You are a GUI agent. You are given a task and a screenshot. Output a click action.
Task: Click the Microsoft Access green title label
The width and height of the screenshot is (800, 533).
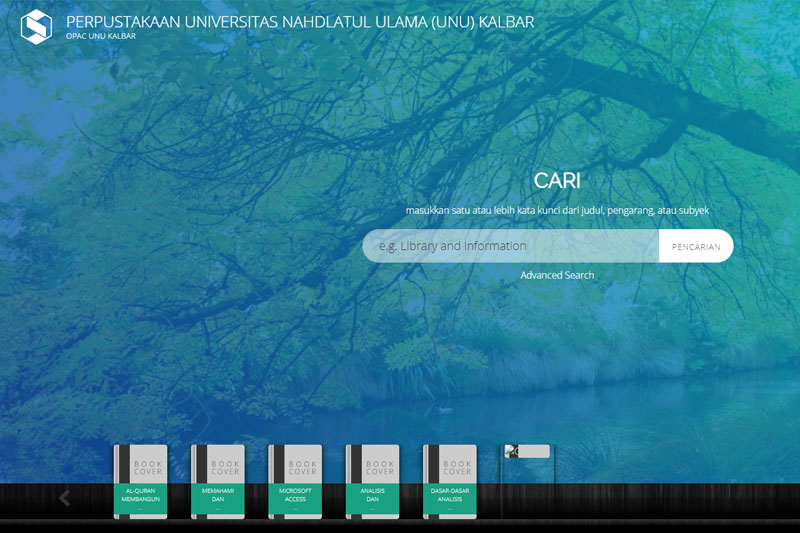(296, 499)
